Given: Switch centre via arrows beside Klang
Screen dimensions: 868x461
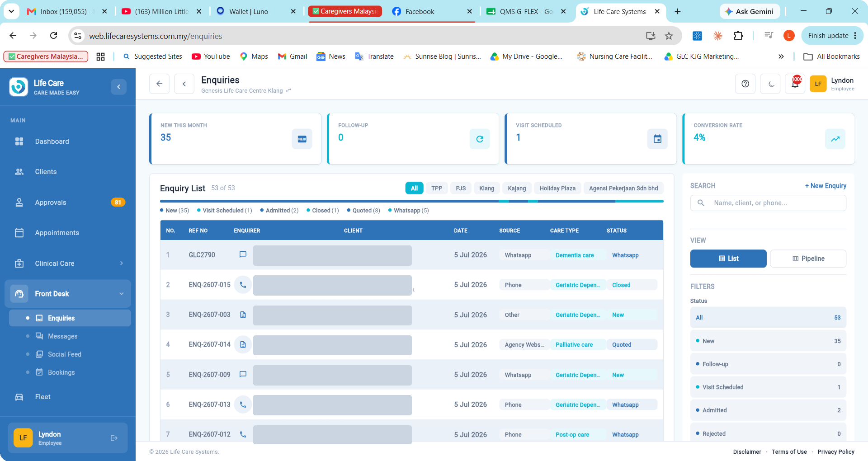Looking at the screenshot, I should point(288,90).
